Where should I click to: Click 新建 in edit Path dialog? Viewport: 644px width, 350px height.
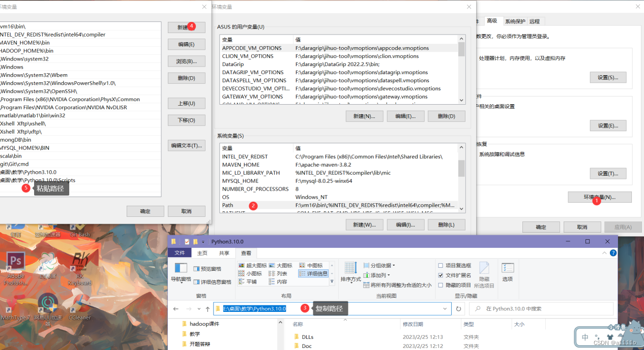point(187,27)
